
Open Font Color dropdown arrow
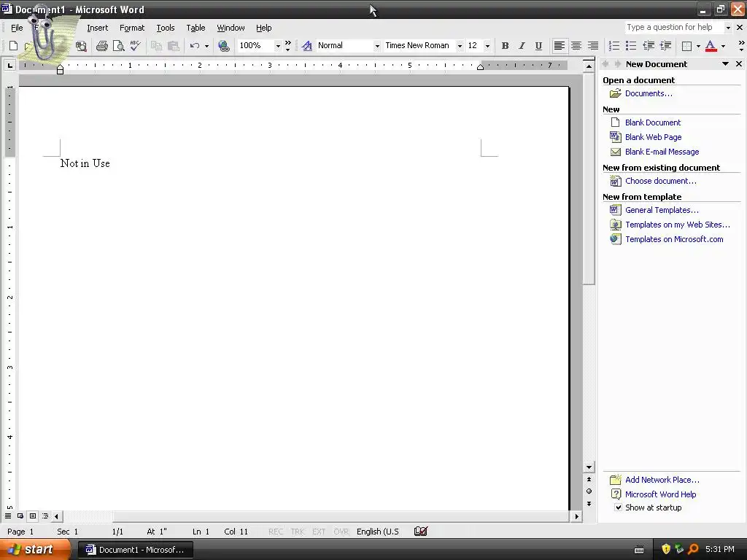tap(723, 46)
